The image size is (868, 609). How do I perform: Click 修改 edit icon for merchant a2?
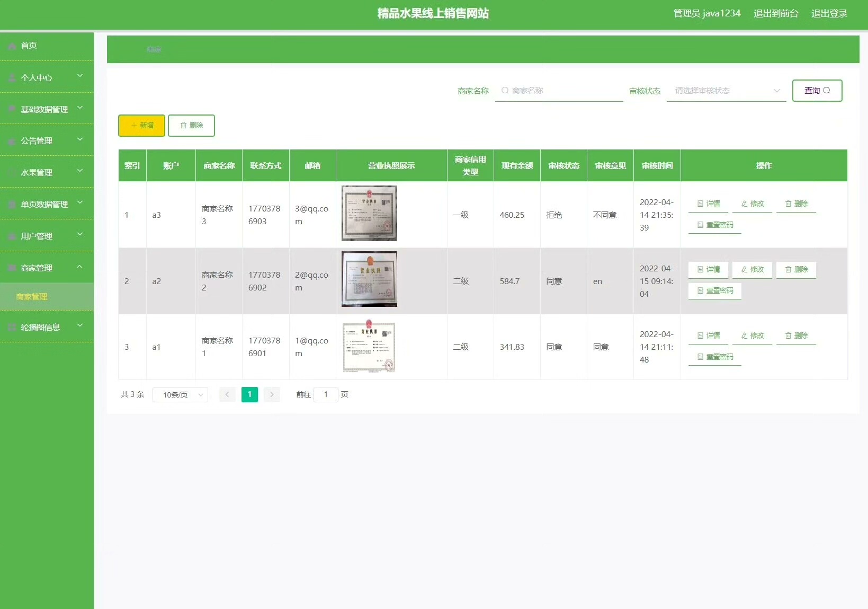point(744,270)
